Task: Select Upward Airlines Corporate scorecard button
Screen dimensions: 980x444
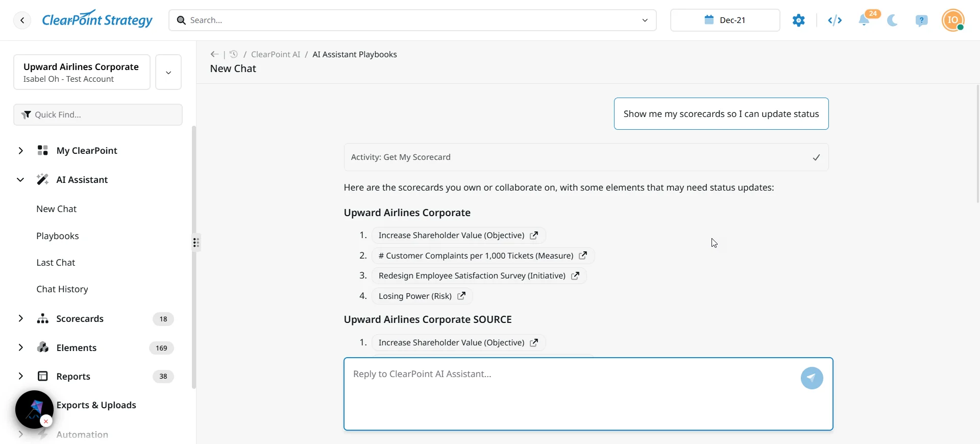Action: click(x=82, y=72)
